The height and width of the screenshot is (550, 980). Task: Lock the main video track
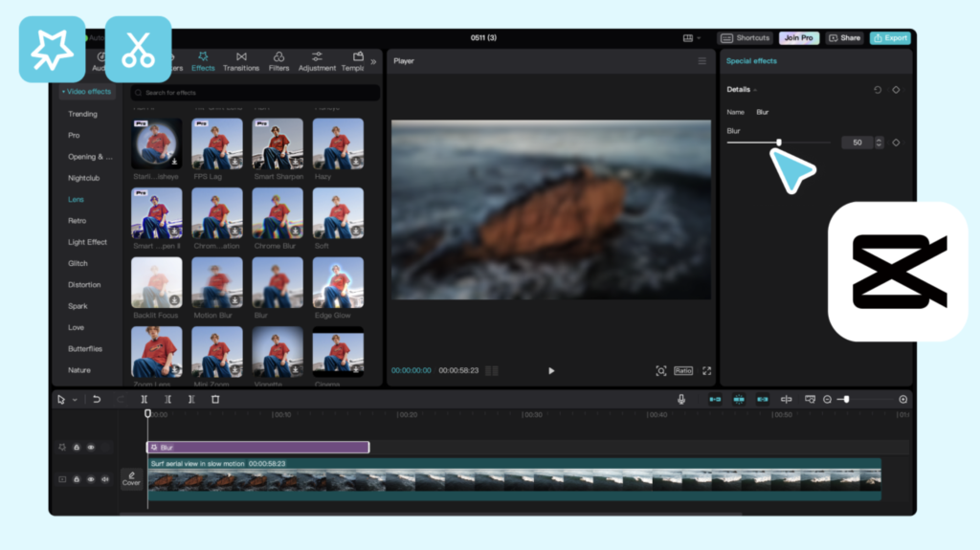pyautogui.click(x=77, y=479)
